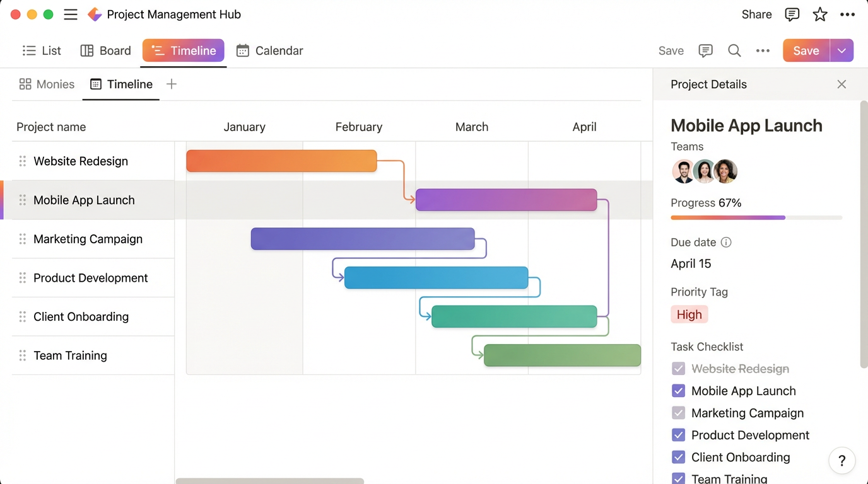Uncheck Mobile App Launch in the checklist
Screen dimensions: 868x484
(678, 391)
